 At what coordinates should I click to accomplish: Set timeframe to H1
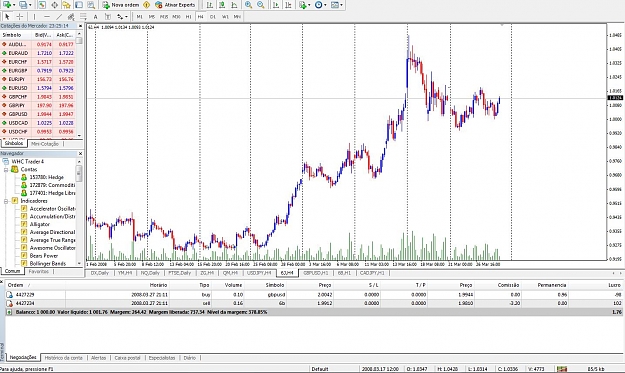point(188,16)
